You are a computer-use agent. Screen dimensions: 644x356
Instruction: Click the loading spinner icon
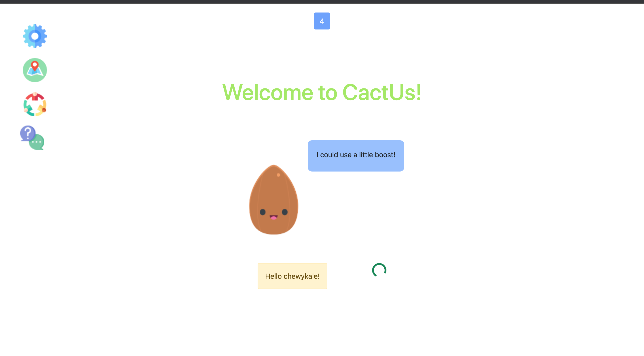coord(379,270)
